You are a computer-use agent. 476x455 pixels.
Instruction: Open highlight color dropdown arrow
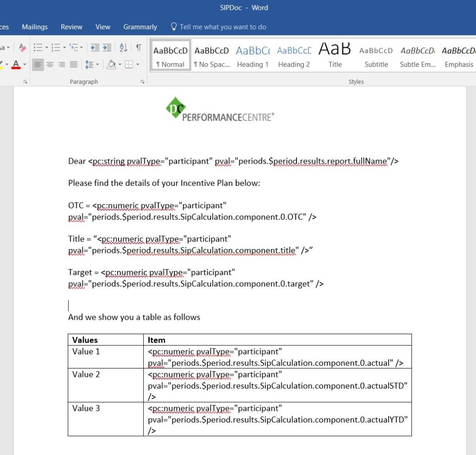7,64
